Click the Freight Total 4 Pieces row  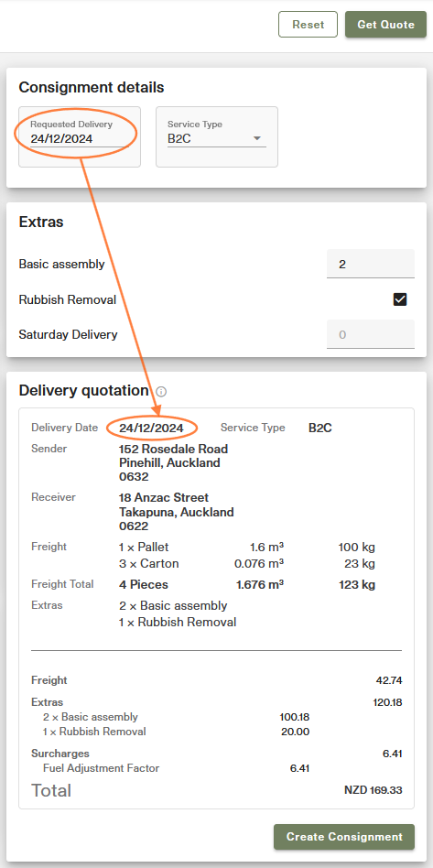(x=203, y=584)
